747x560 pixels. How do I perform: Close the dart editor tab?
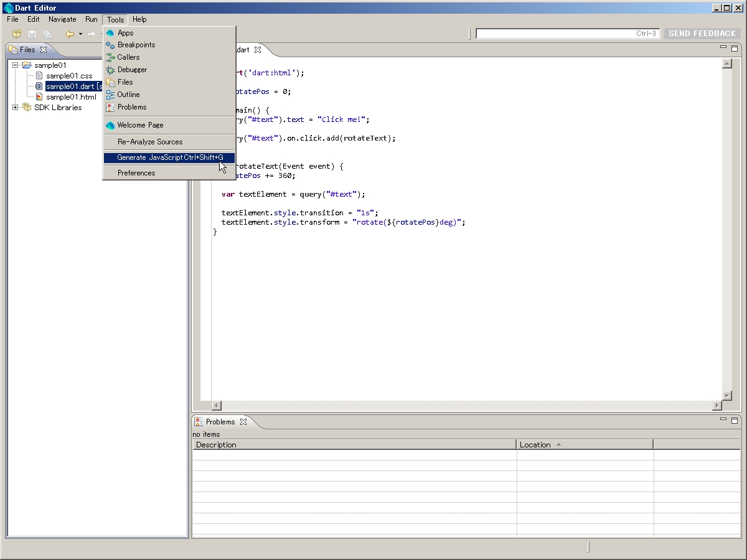tap(258, 50)
